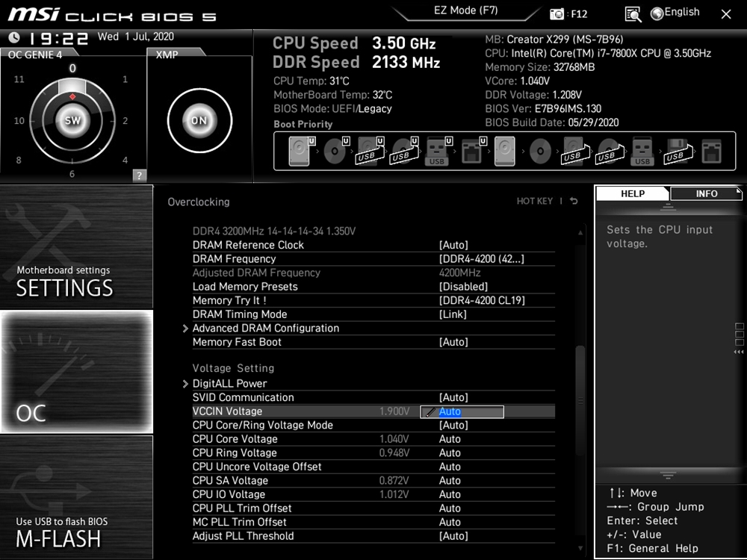This screenshot has width=747, height=560.
Task: Open DRAM Timing Mode [Link] option
Action: [x=453, y=314]
